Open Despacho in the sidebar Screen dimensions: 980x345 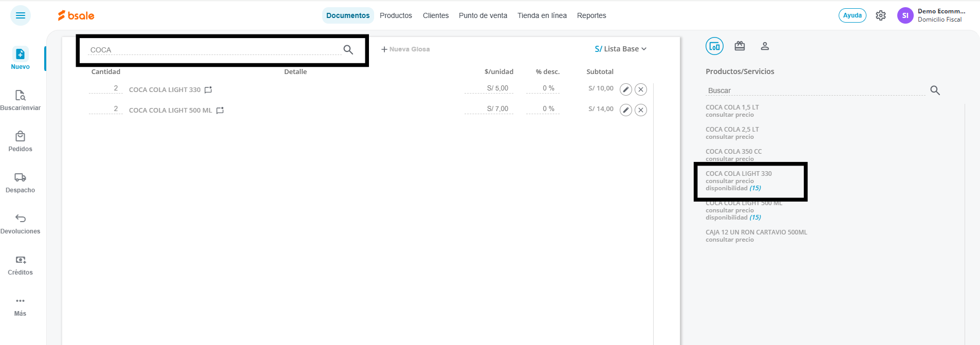[x=20, y=182]
